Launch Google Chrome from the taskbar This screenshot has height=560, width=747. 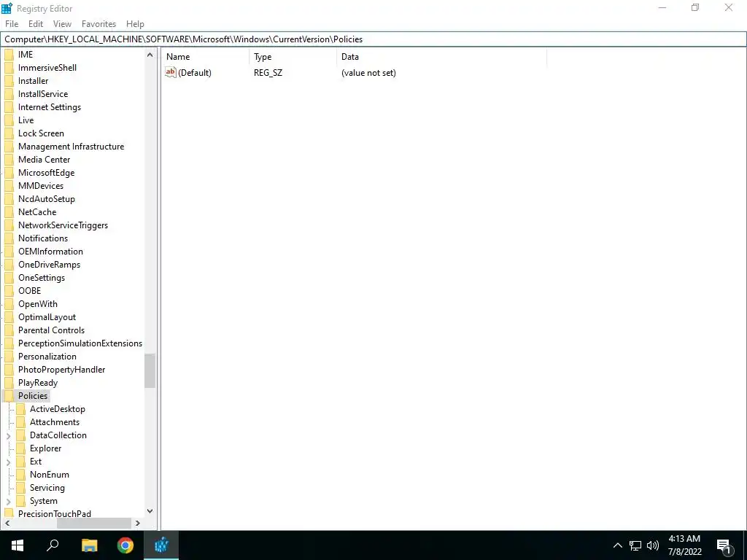pos(125,545)
